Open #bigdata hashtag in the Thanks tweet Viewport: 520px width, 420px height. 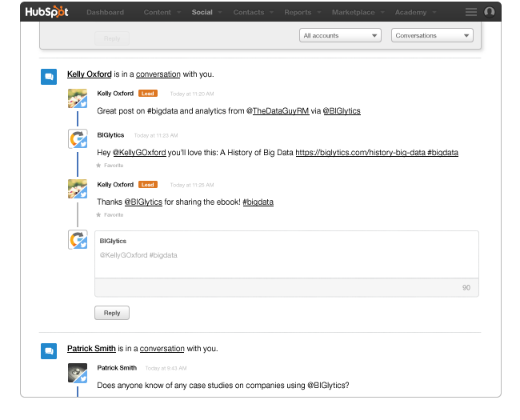pyautogui.click(x=258, y=202)
